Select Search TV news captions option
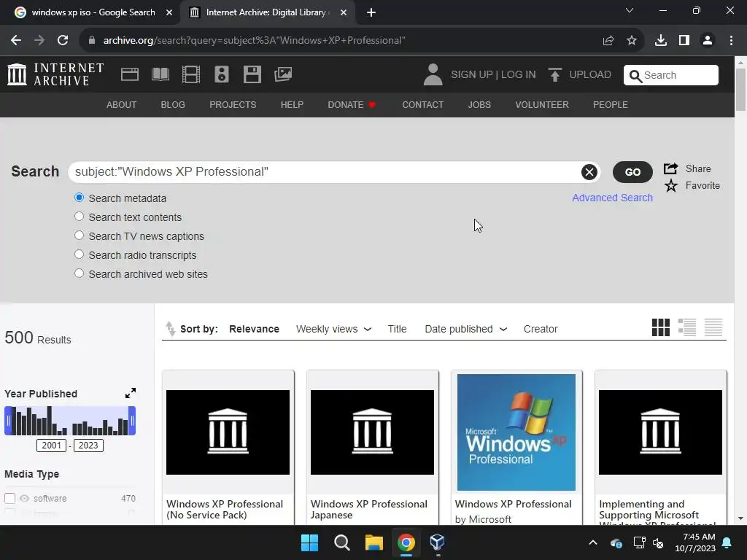 [79, 236]
